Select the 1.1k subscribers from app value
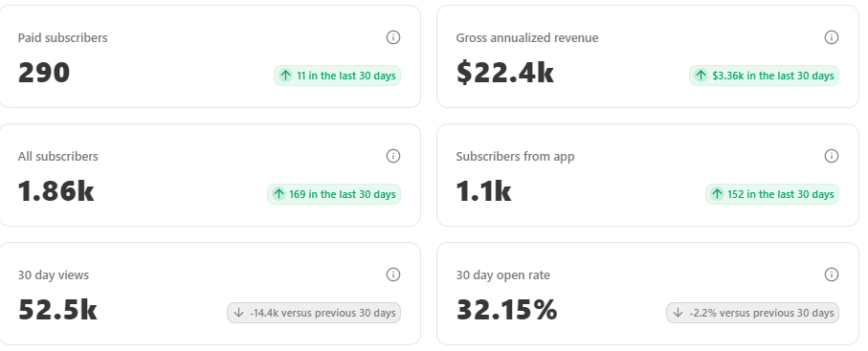Viewport: 868px width, 351px height. (x=484, y=191)
